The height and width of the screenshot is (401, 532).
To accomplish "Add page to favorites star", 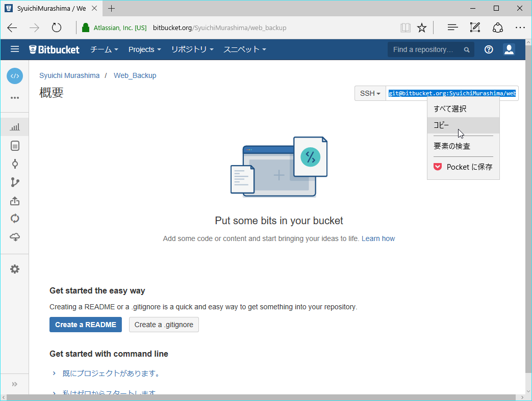I will [422, 28].
